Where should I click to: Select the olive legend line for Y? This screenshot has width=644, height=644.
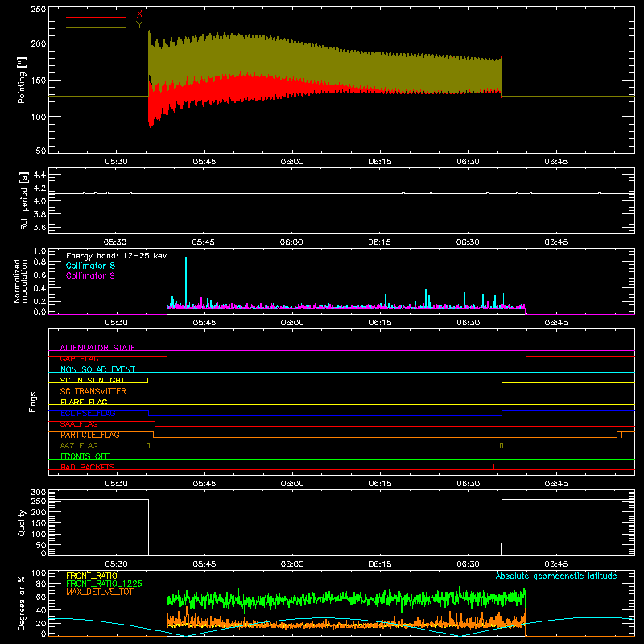pyautogui.click(x=96, y=27)
